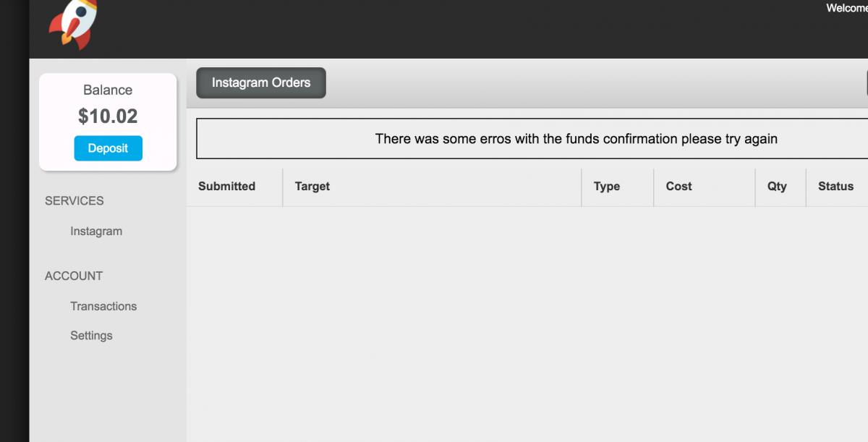Open Settings in the Account section
868x442 pixels.
[91, 336]
